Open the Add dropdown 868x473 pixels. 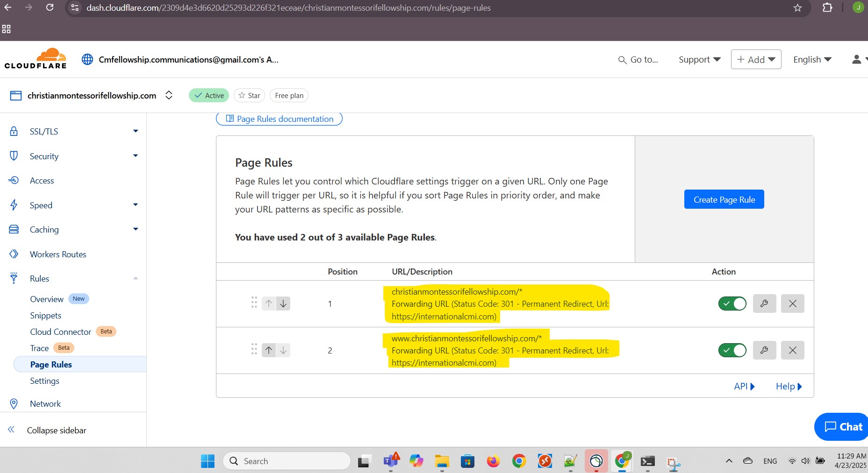click(x=756, y=59)
